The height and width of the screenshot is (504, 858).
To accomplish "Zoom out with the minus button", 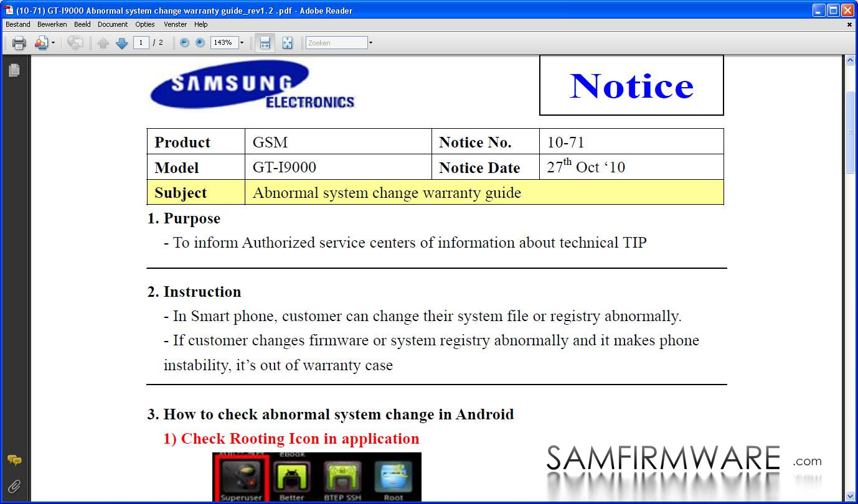I will coord(184,42).
